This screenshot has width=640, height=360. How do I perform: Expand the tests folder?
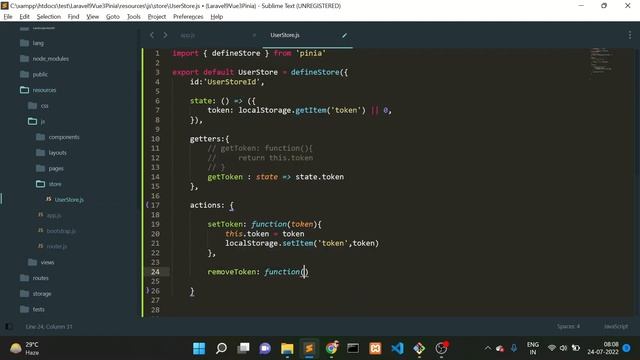point(38,309)
